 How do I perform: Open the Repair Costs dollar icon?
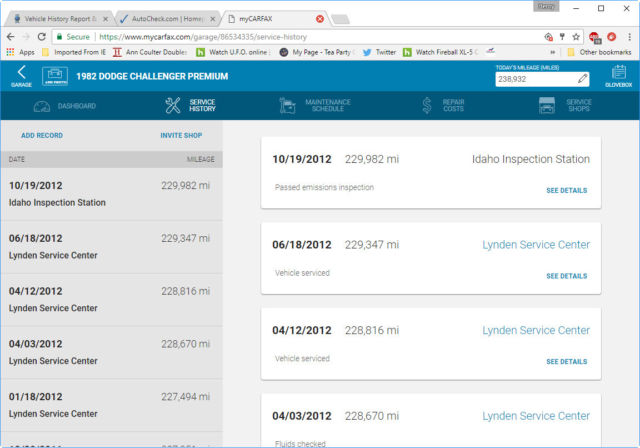coord(426,106)
